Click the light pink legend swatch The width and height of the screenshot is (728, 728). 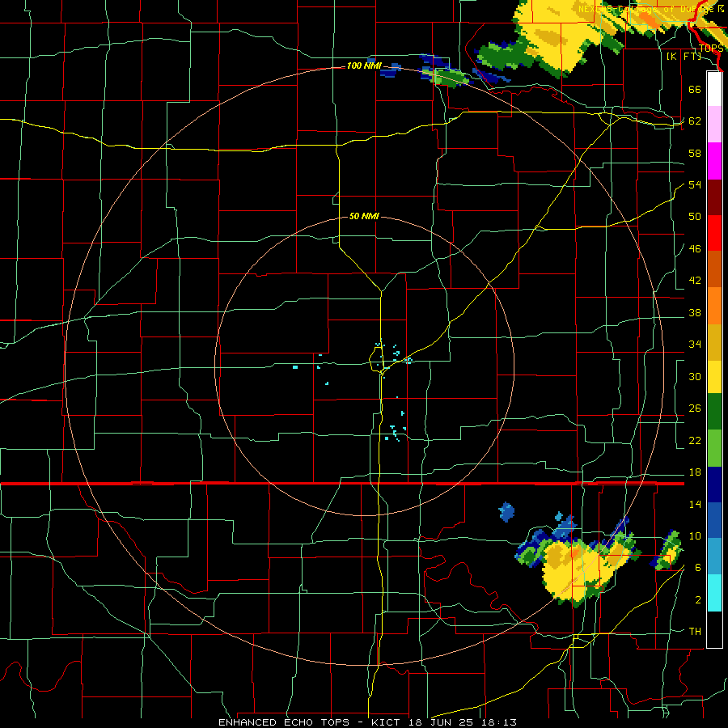point(714,124)
